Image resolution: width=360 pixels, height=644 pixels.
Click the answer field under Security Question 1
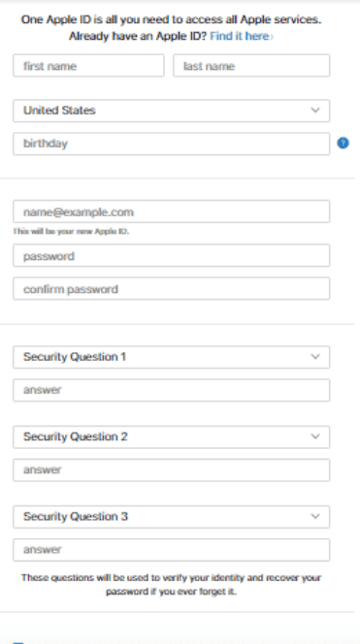[172, 390]
